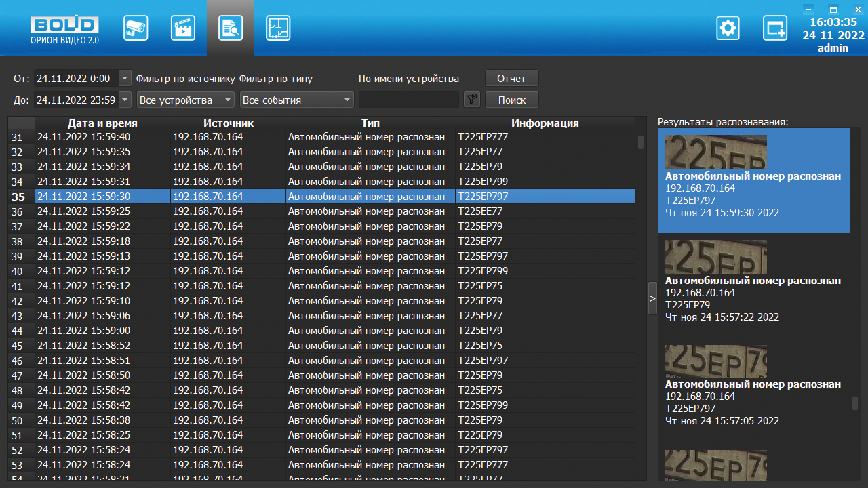
Task: Select the T225EP79 result at 15:57:22
Action: point(753,285)
